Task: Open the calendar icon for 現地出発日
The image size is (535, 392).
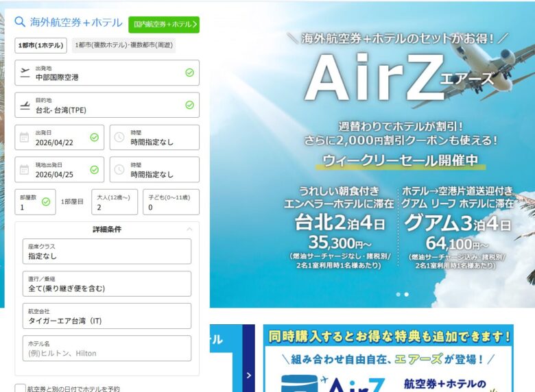Action: point(25,169)
